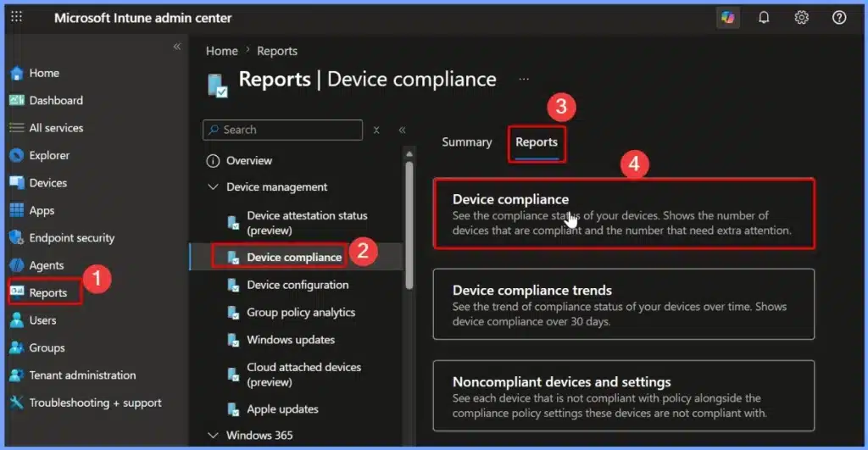868x450 pixels.
Task: Click the Devices icon in the sidebar
Action: click(x=17, y=183)
